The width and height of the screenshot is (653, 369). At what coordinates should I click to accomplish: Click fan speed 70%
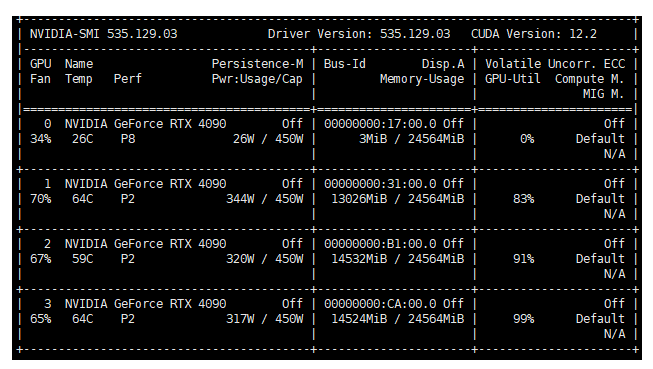pos(40,199)
